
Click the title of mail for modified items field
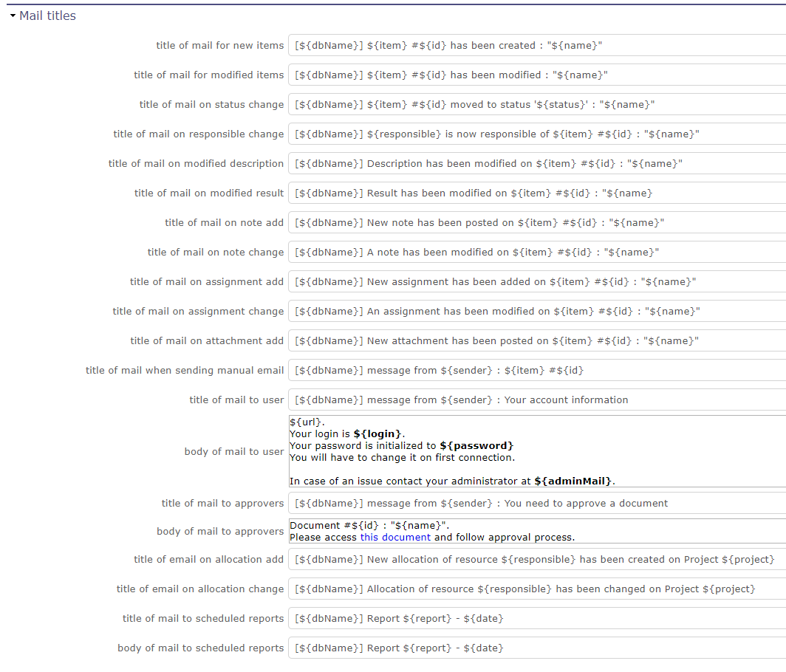point(517,75)
